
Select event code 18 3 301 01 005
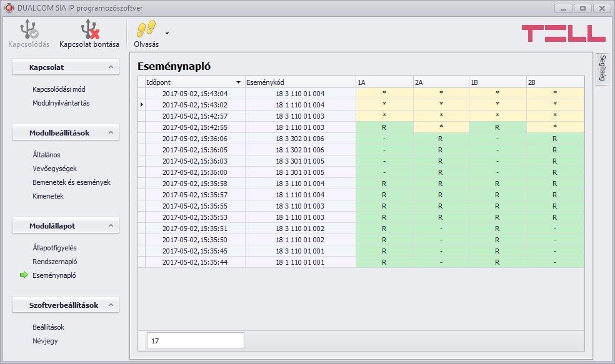point(300,161)
